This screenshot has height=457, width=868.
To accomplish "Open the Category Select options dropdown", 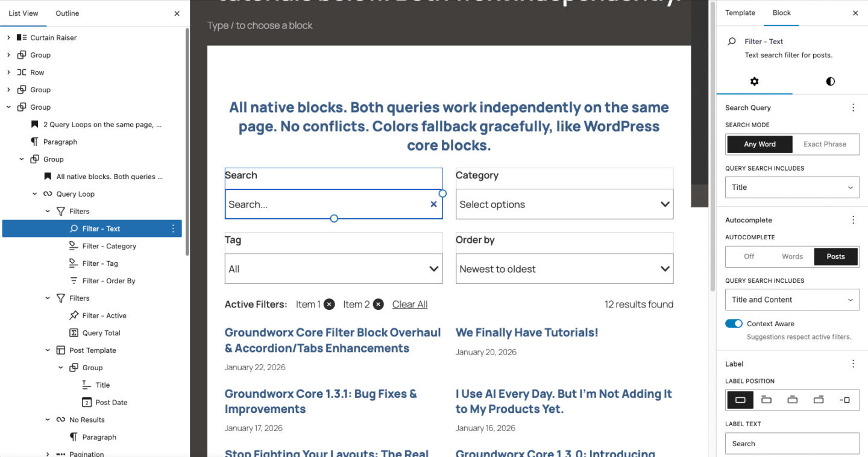I will (564, 204).
